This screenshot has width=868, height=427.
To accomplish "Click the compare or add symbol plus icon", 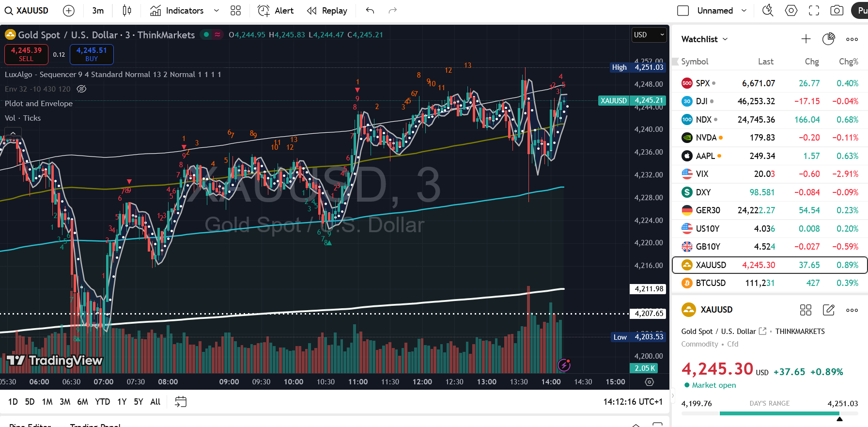I will tap(69, 11).
